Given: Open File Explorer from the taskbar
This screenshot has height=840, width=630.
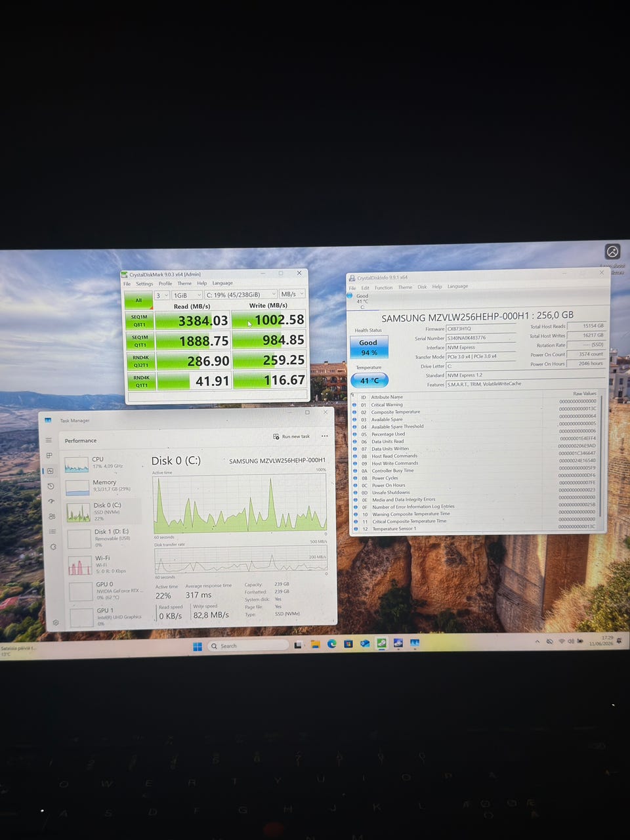Looking at the screenshot, I should [x=315, y=644].
